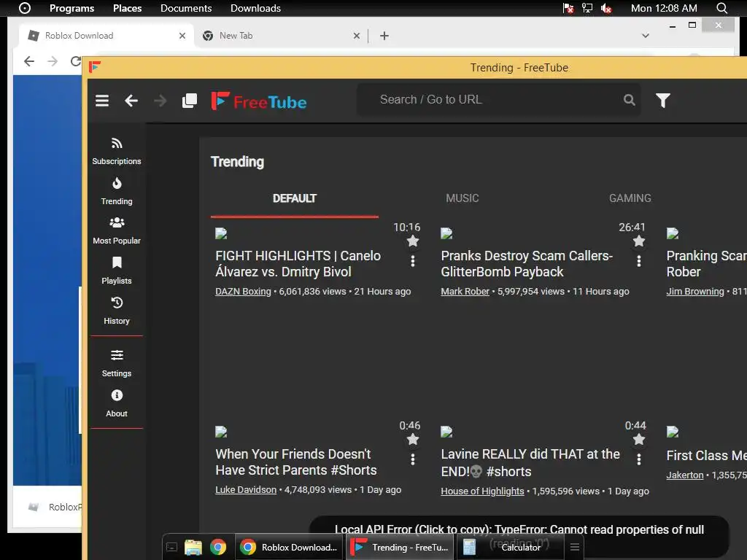This screenshot has width=747, height=560.
Task: Open options menu for Canelo fight video
Action: [x=413, y=261]
